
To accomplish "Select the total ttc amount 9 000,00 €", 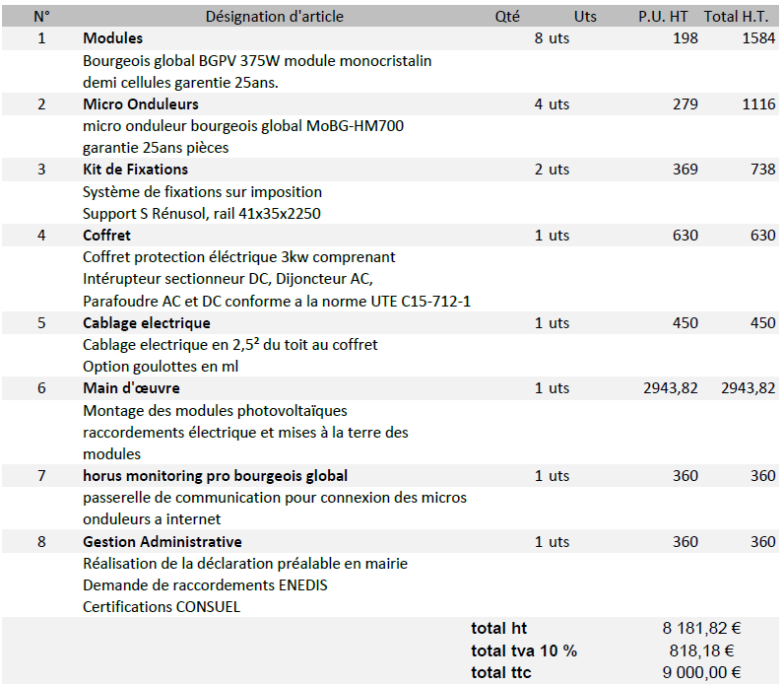I will [x=702, y=672].
